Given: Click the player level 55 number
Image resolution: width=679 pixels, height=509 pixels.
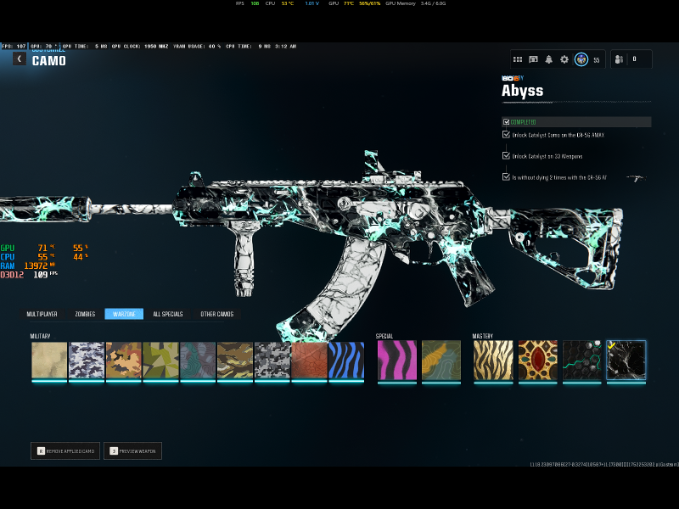Looking at the screenshot, I should (596, 60).
